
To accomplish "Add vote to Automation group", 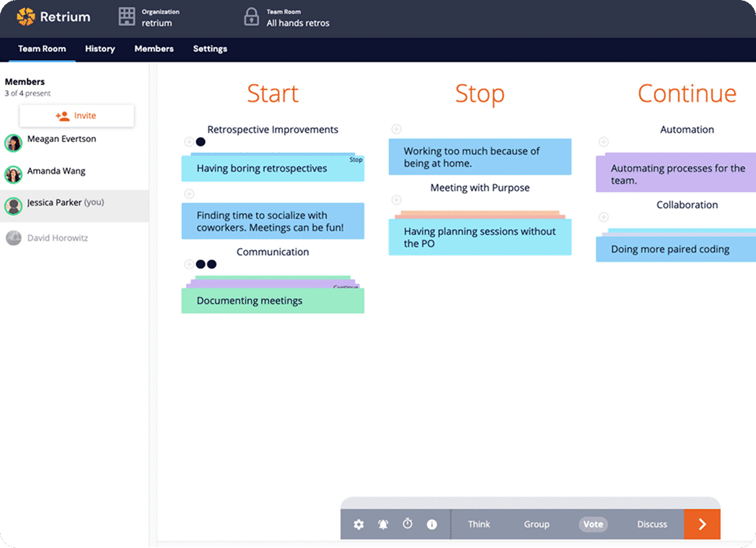I will (x=604, y=142).
